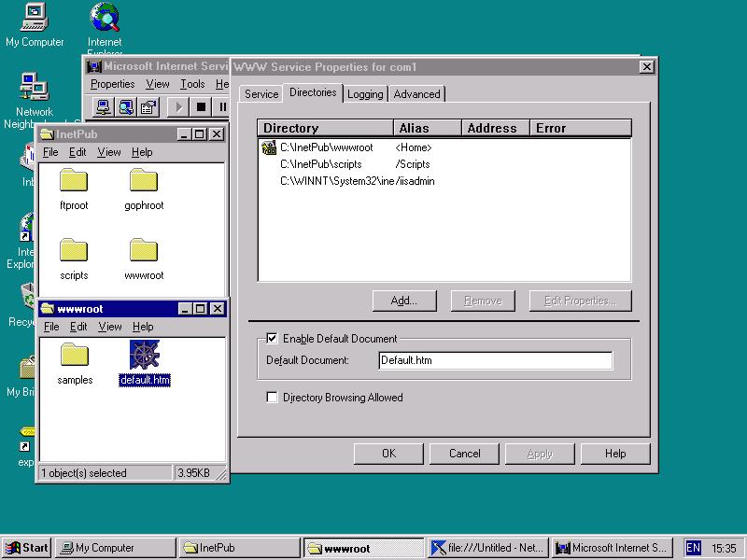Select the C:\InetPub\wwwroot directory entry
Screen dimensions: 747x560
[x=326, y=147]
